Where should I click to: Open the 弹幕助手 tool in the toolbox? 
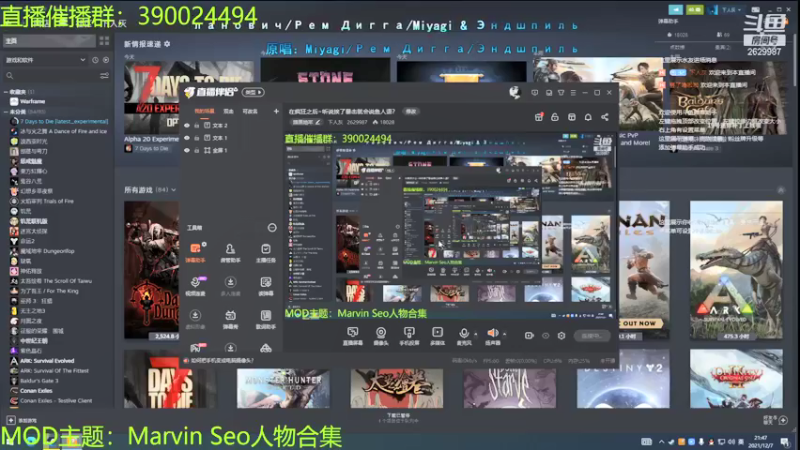pyautogui.click(x=195, y=252)
